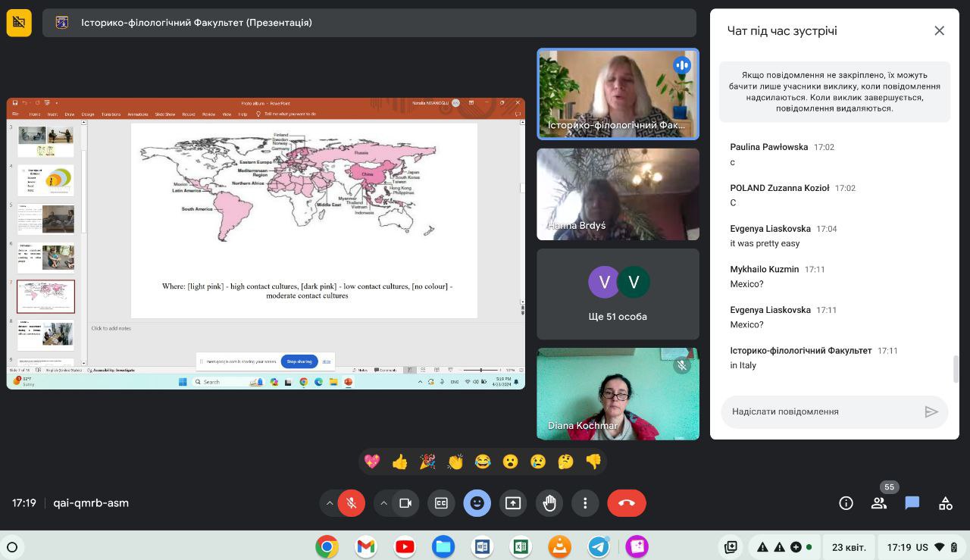
Task: Show everyone via the people icon
Action: click(879, 503)
